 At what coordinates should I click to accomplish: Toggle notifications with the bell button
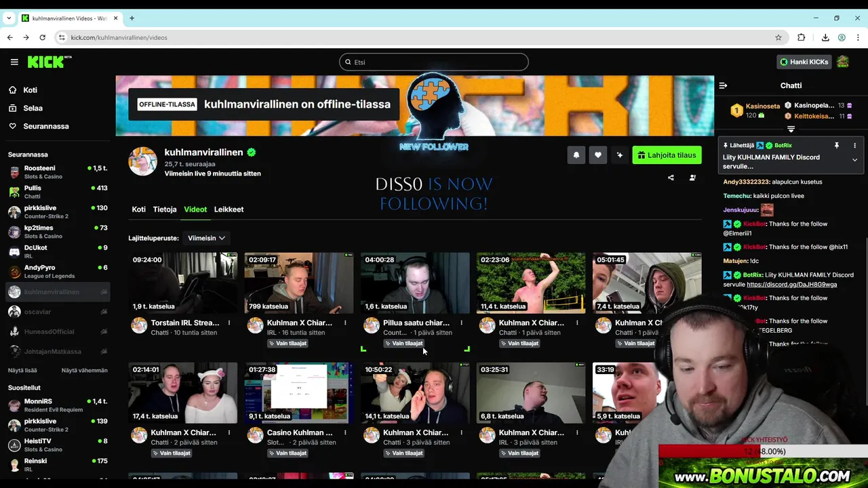[x=576, y=155]
